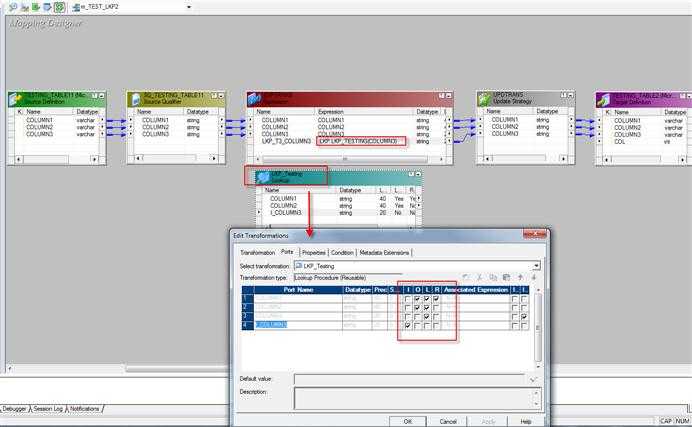692x427 pixels.
Task: Toggle the Lookup checkbox for port row 3
Action: coord(427,317)
